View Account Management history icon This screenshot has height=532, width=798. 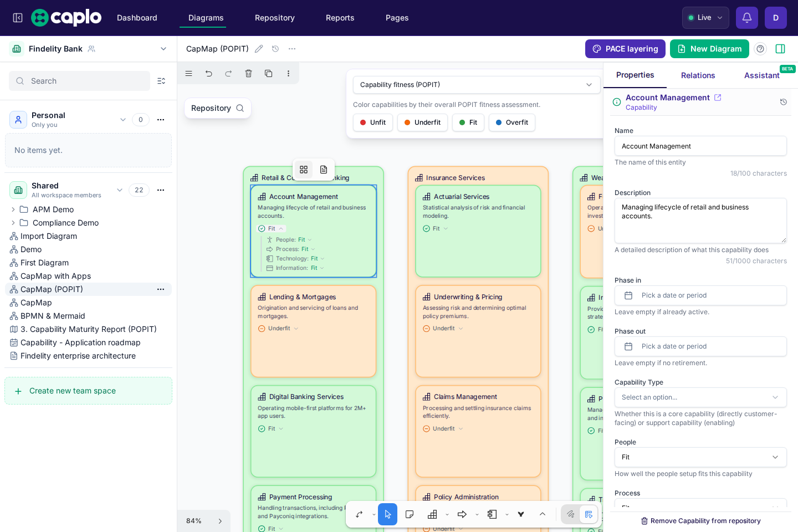pyautogui.click(x=784, y=102)
